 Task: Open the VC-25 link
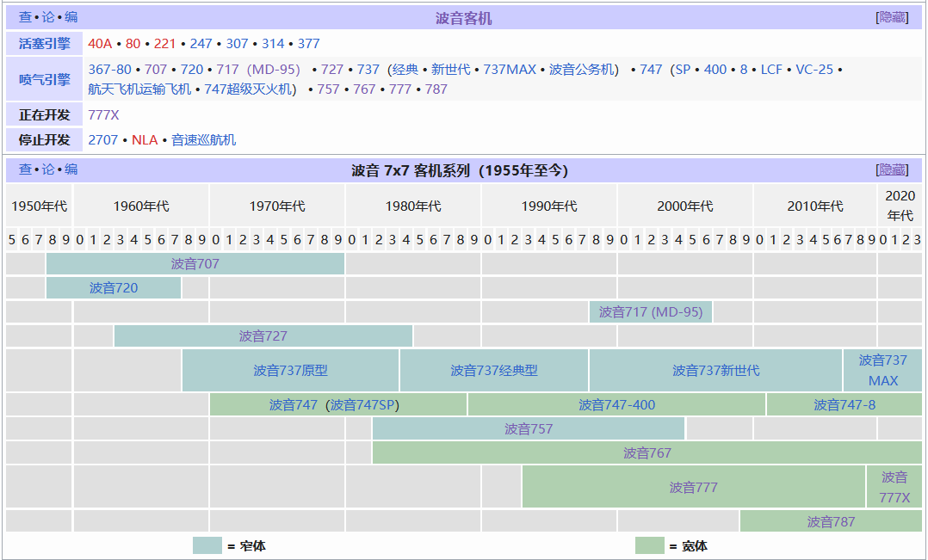(x=814, y=70)
